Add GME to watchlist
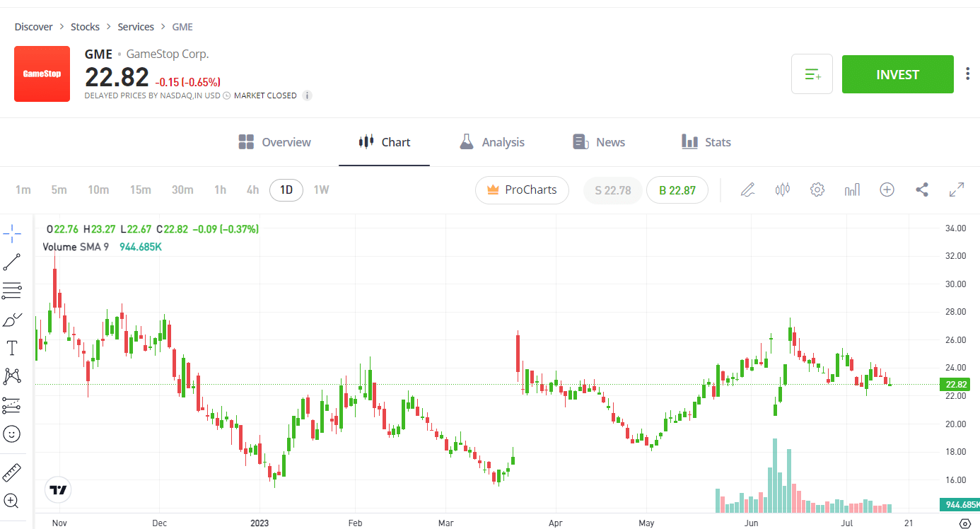 tap(812, 74)
